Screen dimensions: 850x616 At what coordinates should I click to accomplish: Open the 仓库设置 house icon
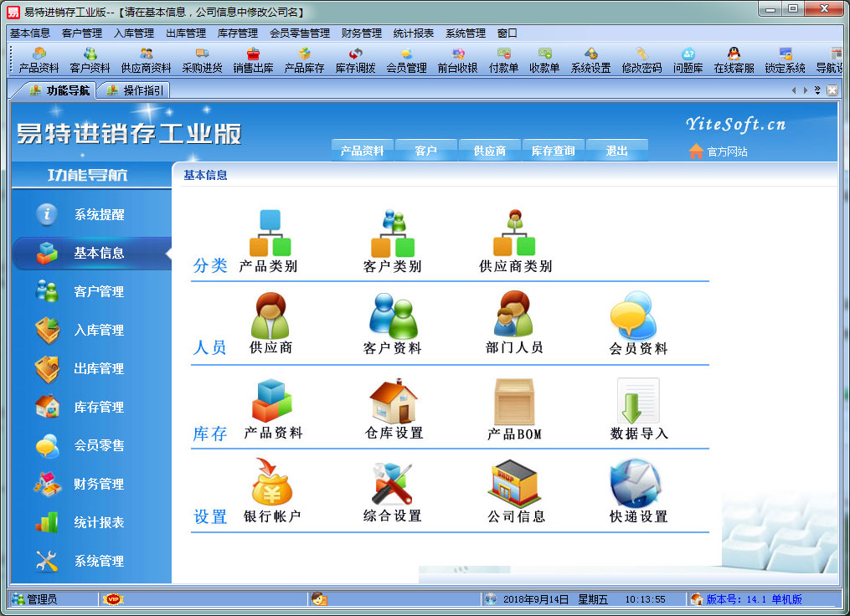coord(394,402)
